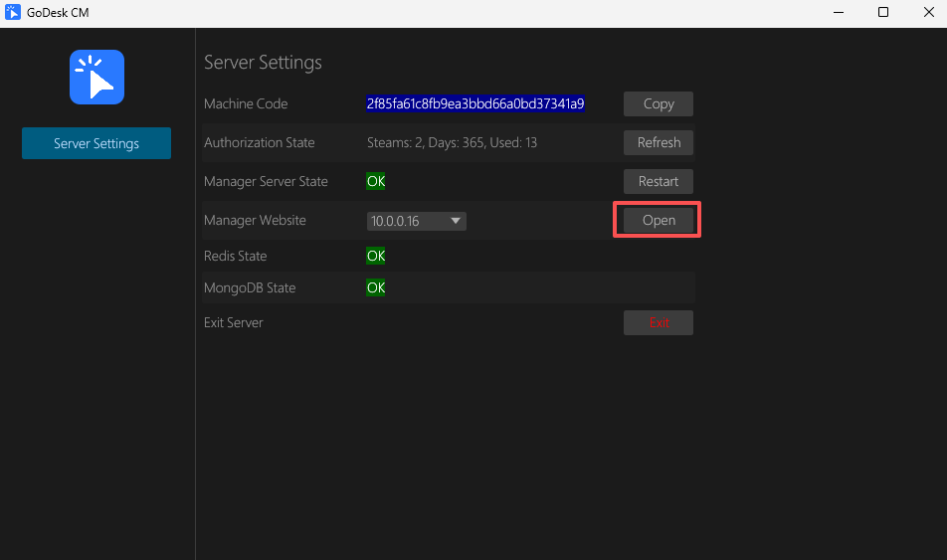
Task: Click the Redis State OK indicator
Action: (375, 256)
